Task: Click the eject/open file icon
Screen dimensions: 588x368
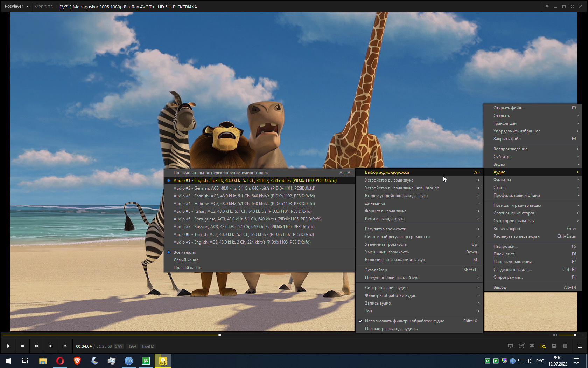Action: (65, 346)
